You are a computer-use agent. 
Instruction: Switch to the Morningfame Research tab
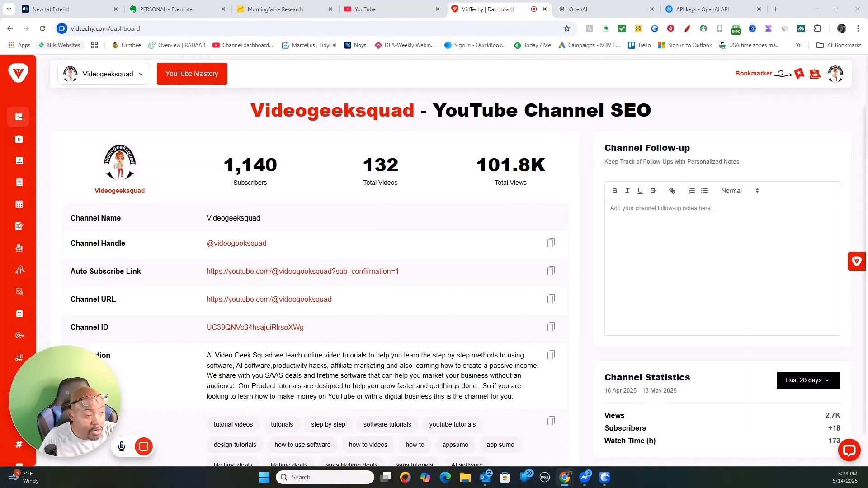click(x=284, y=9)
